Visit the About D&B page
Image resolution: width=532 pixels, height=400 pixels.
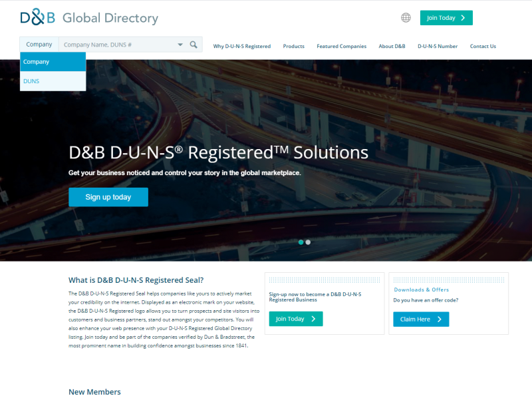[392, 46]
